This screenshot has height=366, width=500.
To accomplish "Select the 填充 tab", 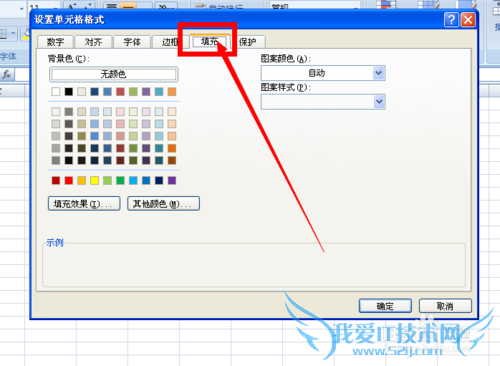I will (x=210, y=41).
